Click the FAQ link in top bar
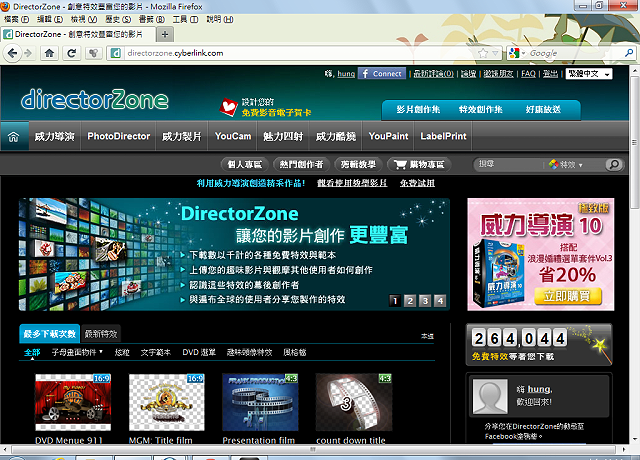Image resolution: width=640 pixels, height=460 pixels. [528, 74]
